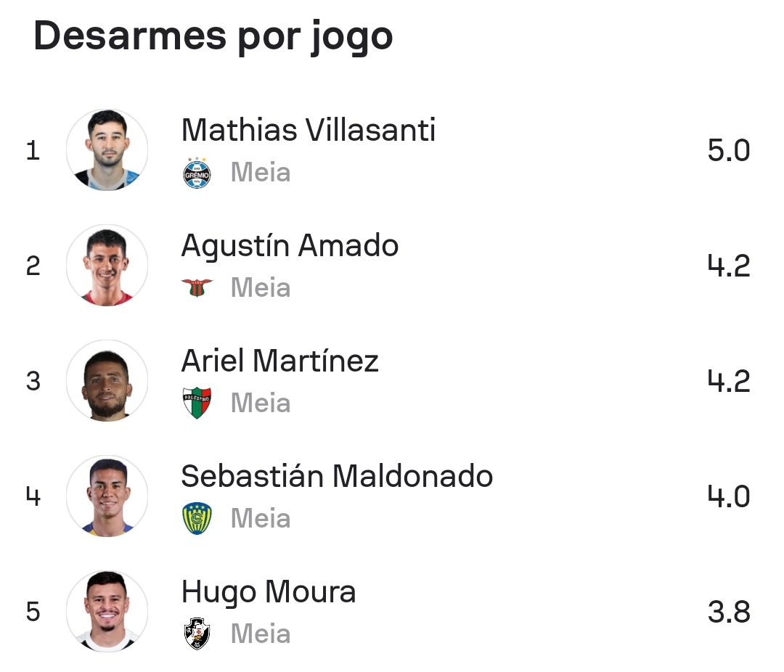Open Hugo Moura's player photo
Viewport: 784px width, 672px height.
[x=107, y=612]
